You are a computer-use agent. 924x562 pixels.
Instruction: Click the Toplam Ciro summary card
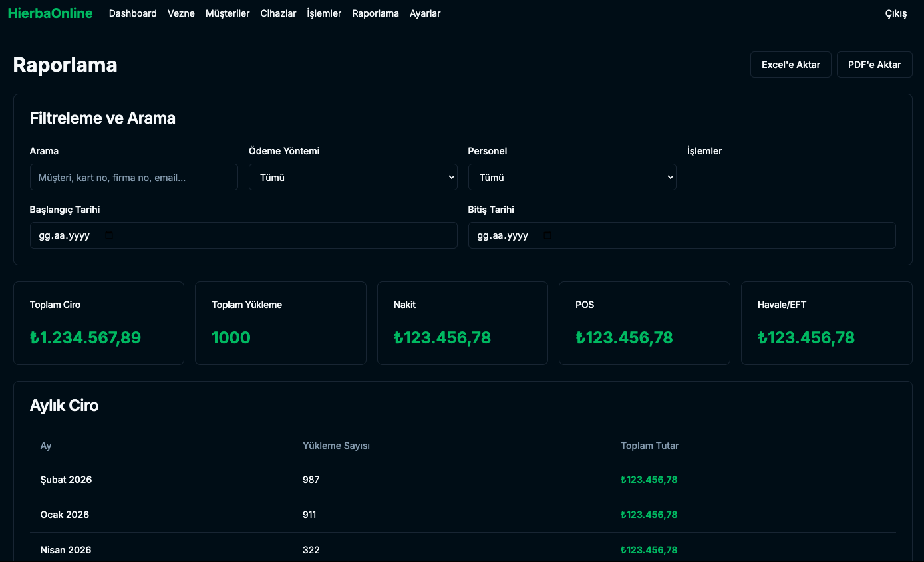[x=98, y=323]
